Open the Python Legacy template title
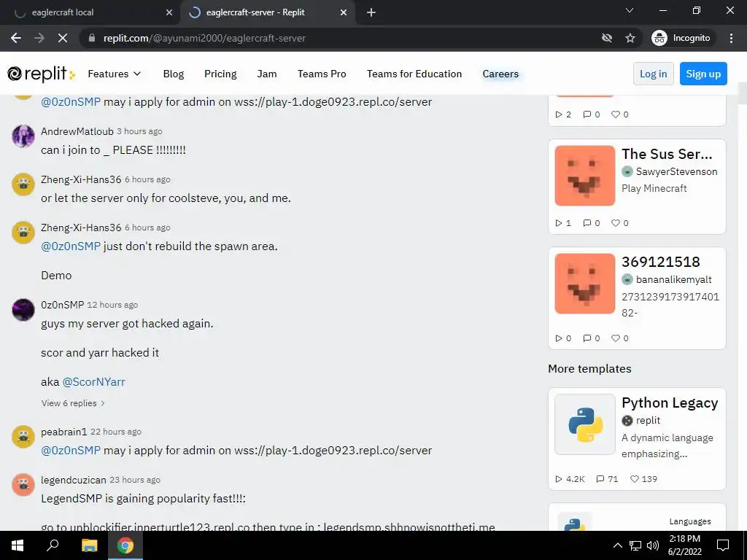Screen dimensions: 747x560 click(670, 402)
